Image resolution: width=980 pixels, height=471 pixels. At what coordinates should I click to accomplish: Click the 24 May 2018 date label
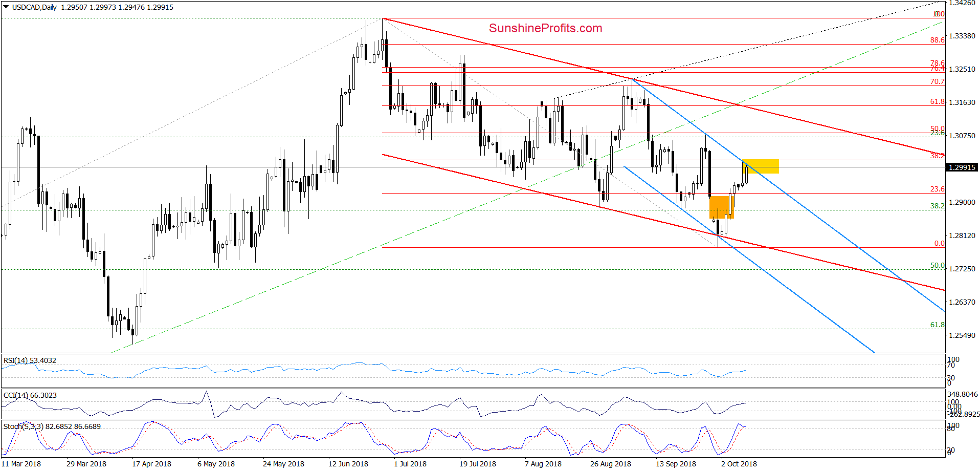(283, 464)
